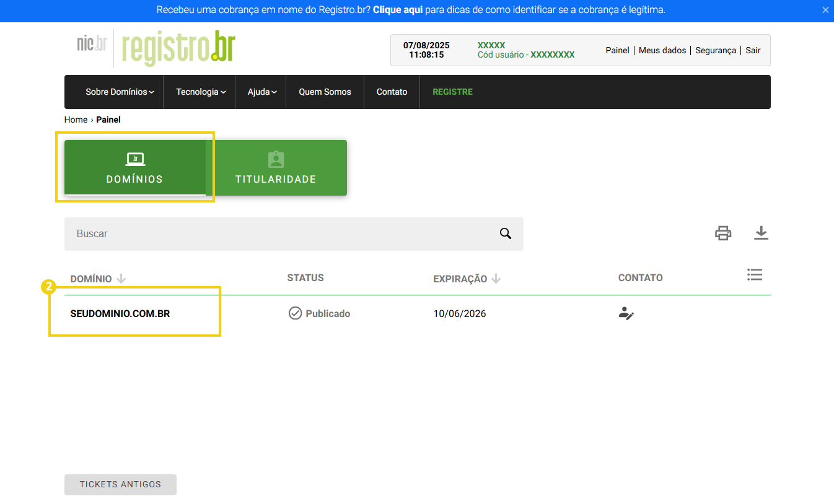
Task: Open the Titularidade tab
Action: click(276, 168)
